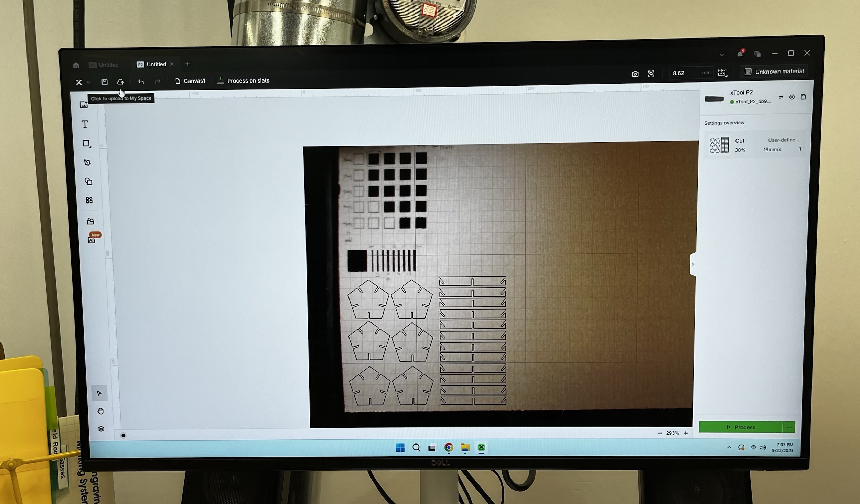
Task: Open Process button's more options
Action: (788, 427)
